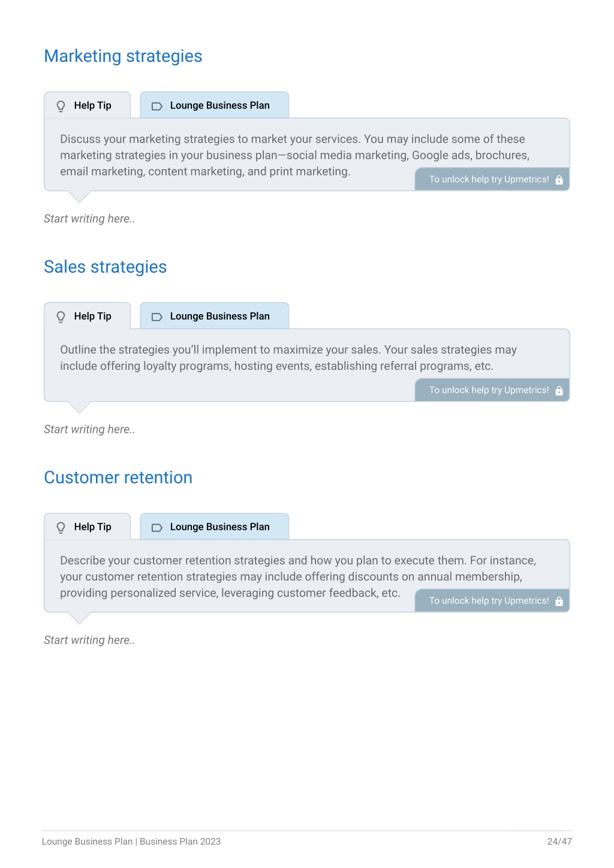Select Help Tip tab under Sales strategies
This screenshot has height=868, width=614.
(x=88, y=316)
